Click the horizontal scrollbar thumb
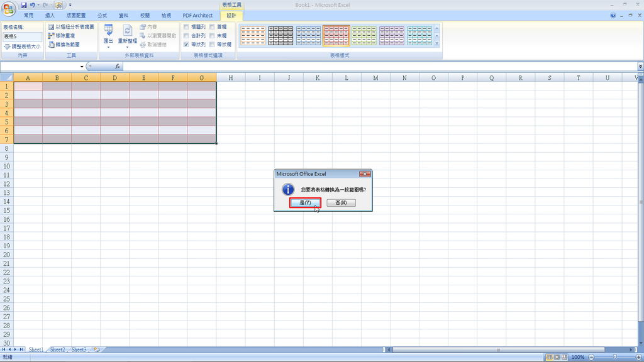The height and width of the screenshot is (362, 644). [x=498, y=349]
